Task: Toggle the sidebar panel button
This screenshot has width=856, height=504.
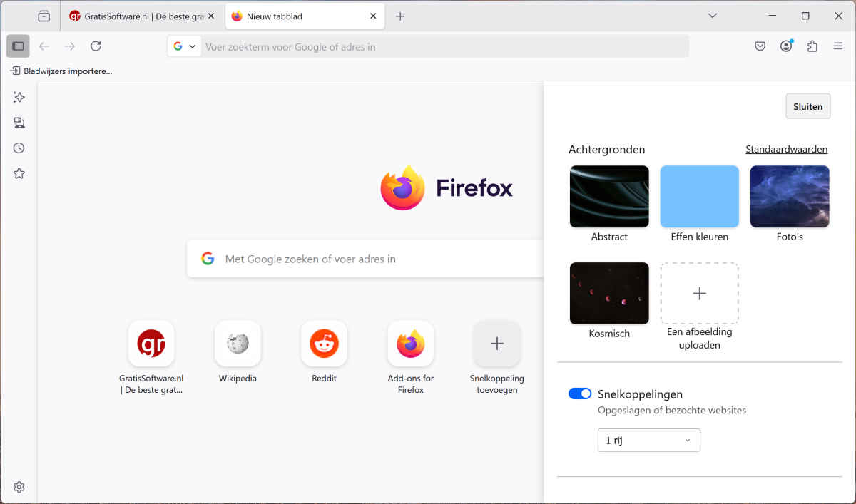Action: 19,46
